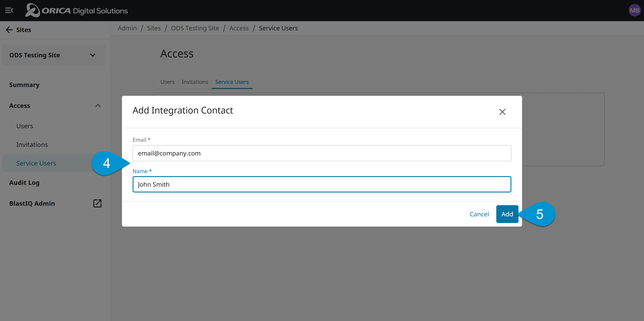Click the Name * field label

point(142,171)
